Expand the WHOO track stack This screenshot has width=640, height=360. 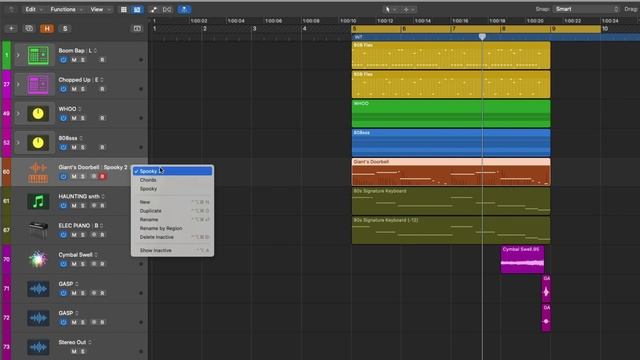(x=18, y=113)
